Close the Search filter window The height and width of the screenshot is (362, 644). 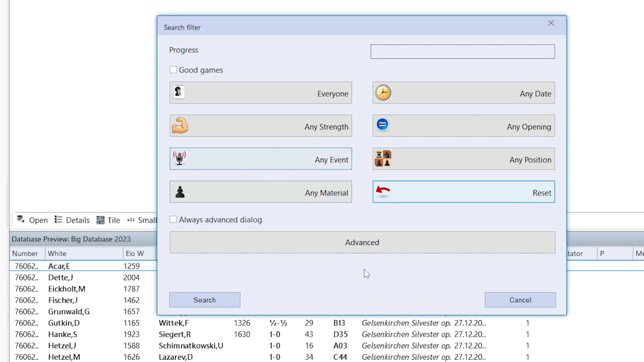tap(551, 23)
